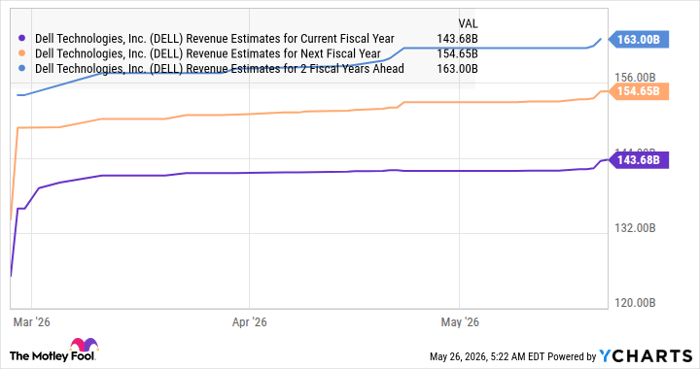Click the blue legend dot for 2 Fiscal Years Ahead

(x=21, y=68)
